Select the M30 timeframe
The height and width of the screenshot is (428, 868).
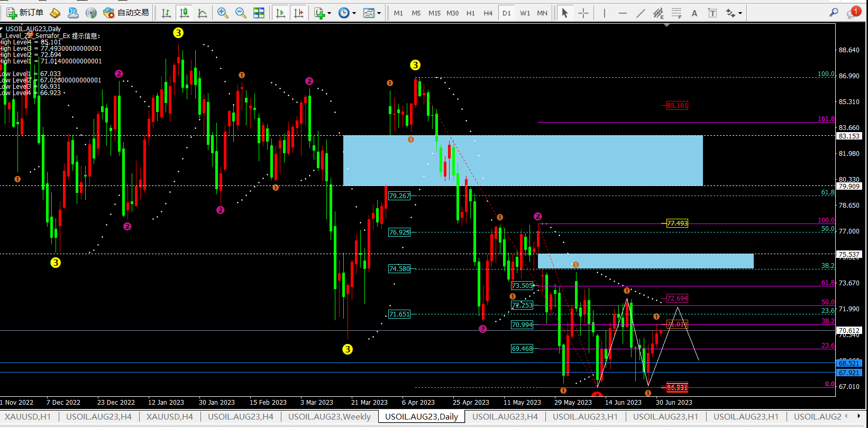click(x=452, y=13)
